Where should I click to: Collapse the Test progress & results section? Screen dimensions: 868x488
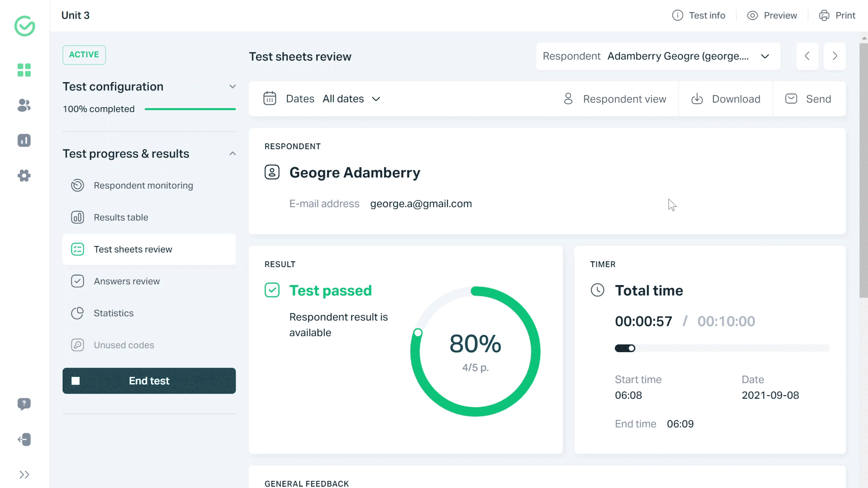tap(233, 154)
